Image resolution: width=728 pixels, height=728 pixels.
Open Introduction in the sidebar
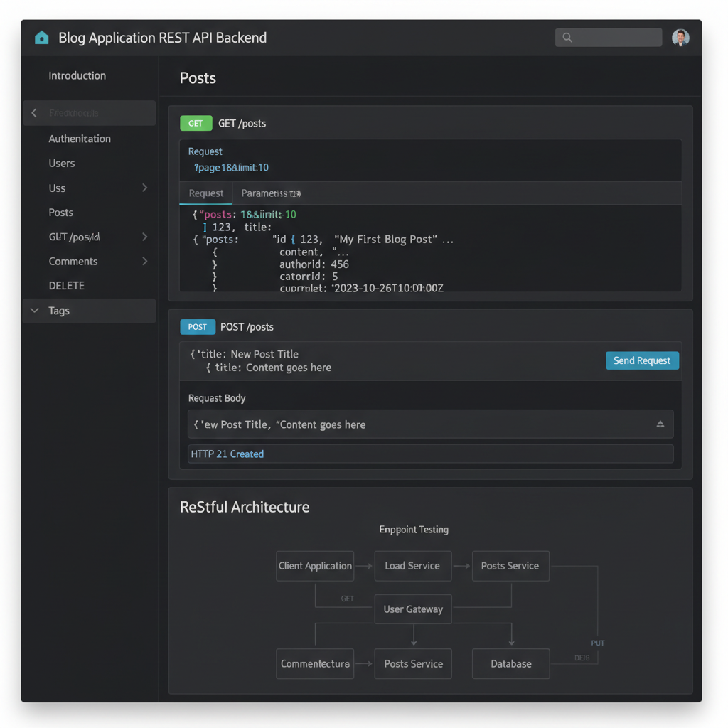click(77, 75)
